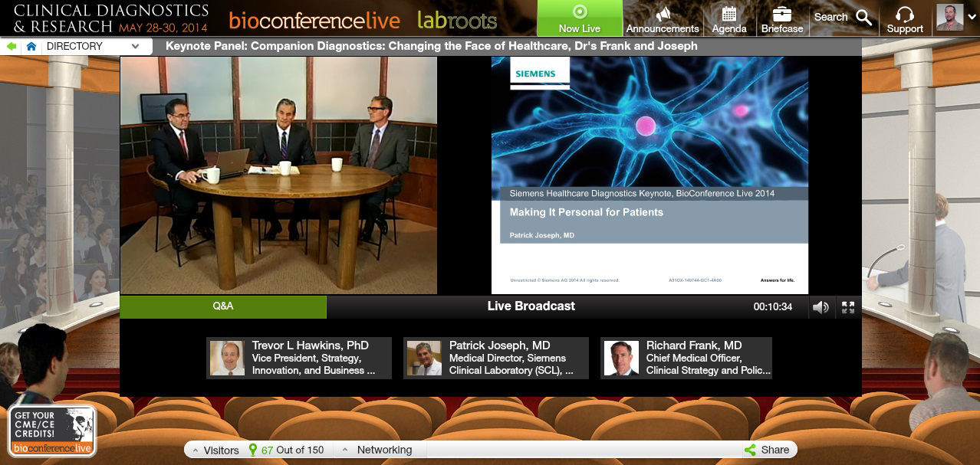This screenshot has width=980, height=465.
Task: Click the Search magnifier icon
Action: 864,17
